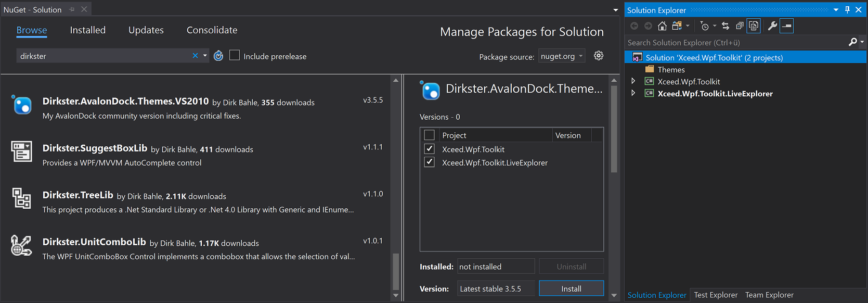Sort by Project column header
The width and height of the screenshot is (868, 303).
point(496,135)
